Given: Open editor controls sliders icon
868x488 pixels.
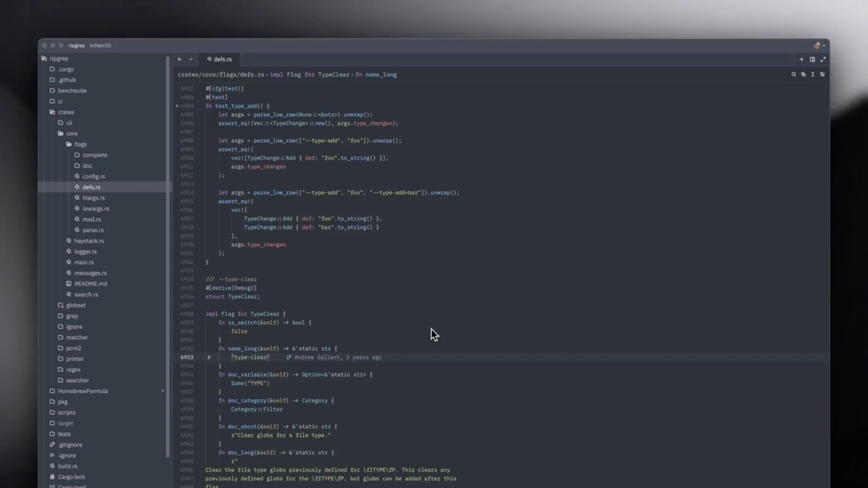Looking at the screenshot, I should pos(822,74).
